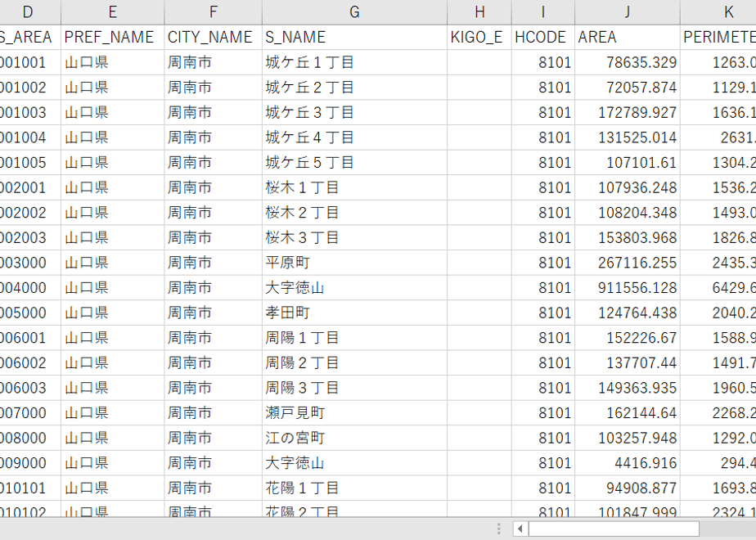Select column G header
This screenshot has width=756, height=540.
pyautogui.click(x=354, y=12)
